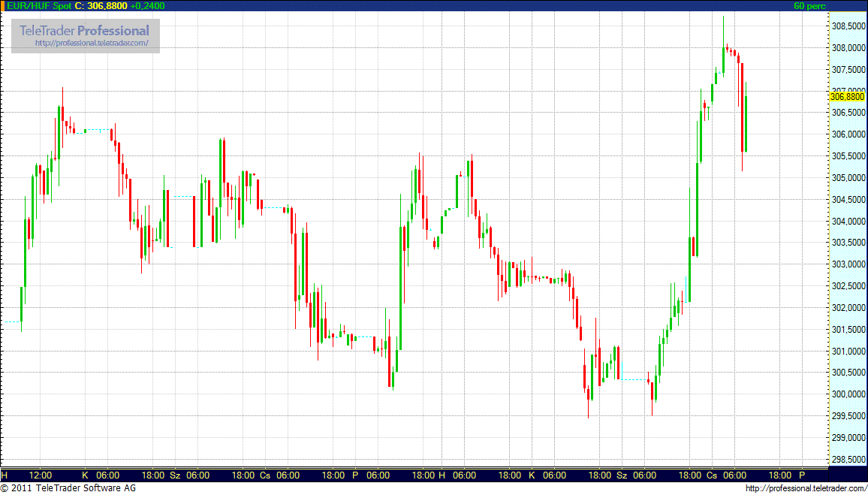The width and height of the screenshot is (868, 495).
Task: Click the 307,5000 price axis label
Action: pos(848,69)
